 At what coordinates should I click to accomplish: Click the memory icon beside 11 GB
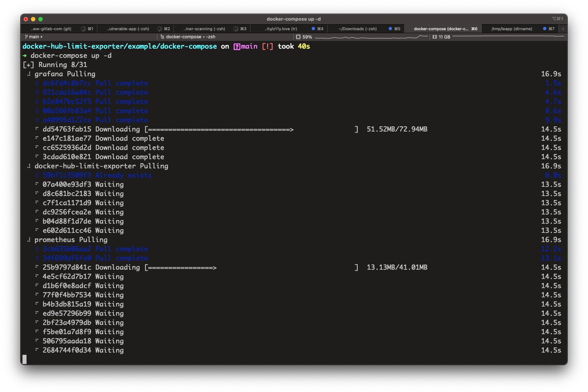pos(435,37)
